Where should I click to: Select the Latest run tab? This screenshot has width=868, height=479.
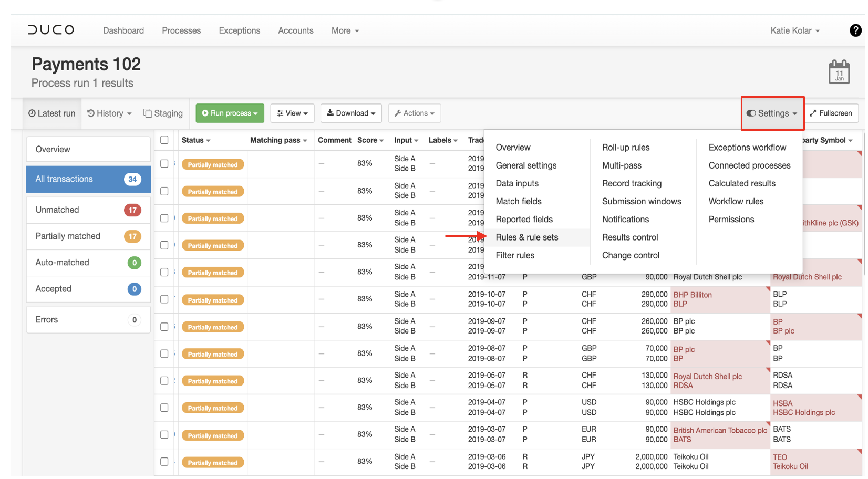(x=52, y=113)
